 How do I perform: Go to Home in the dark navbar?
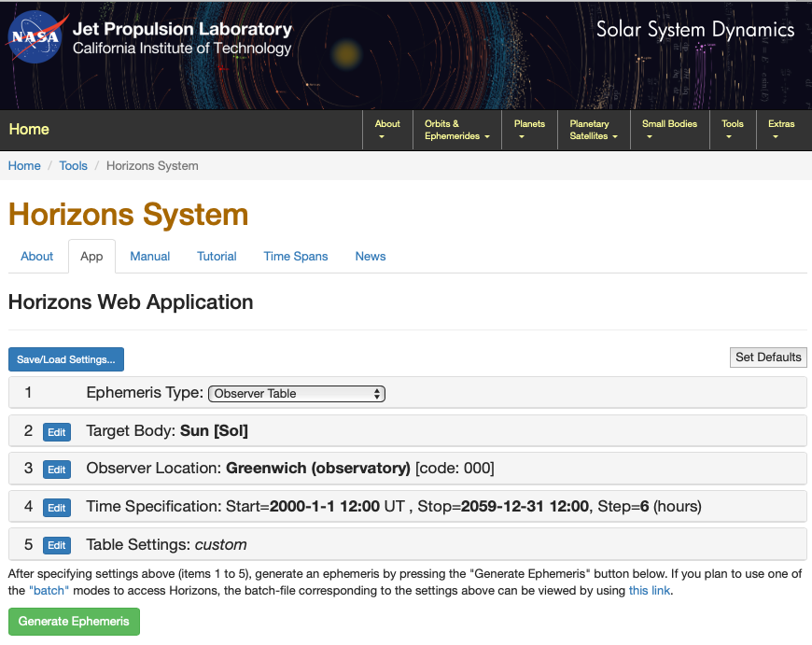pos(29,129)
